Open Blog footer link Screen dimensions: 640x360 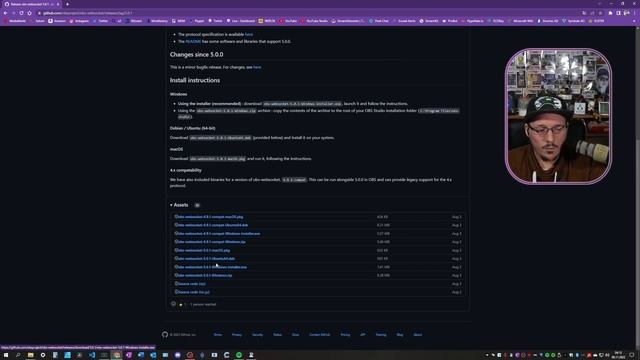point(400,335)
